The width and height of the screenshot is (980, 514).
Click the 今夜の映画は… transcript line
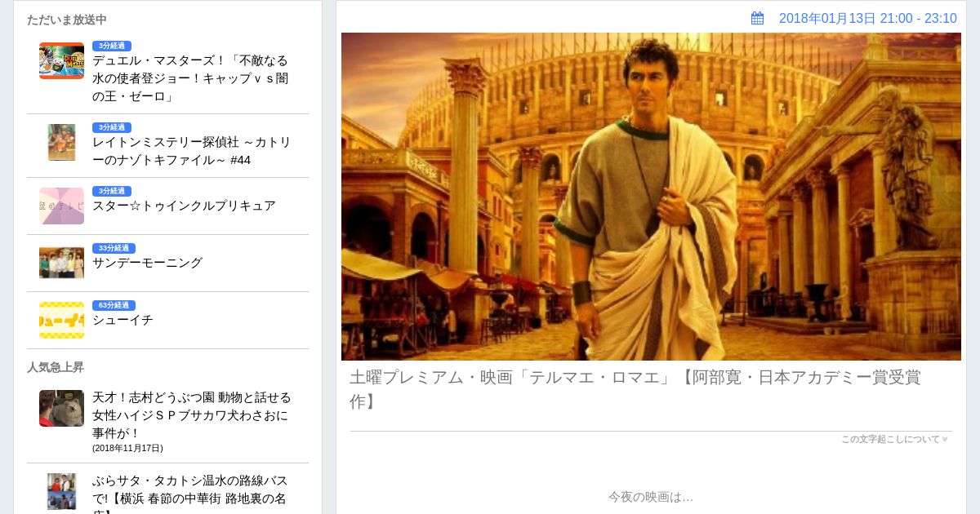(651, 497)
